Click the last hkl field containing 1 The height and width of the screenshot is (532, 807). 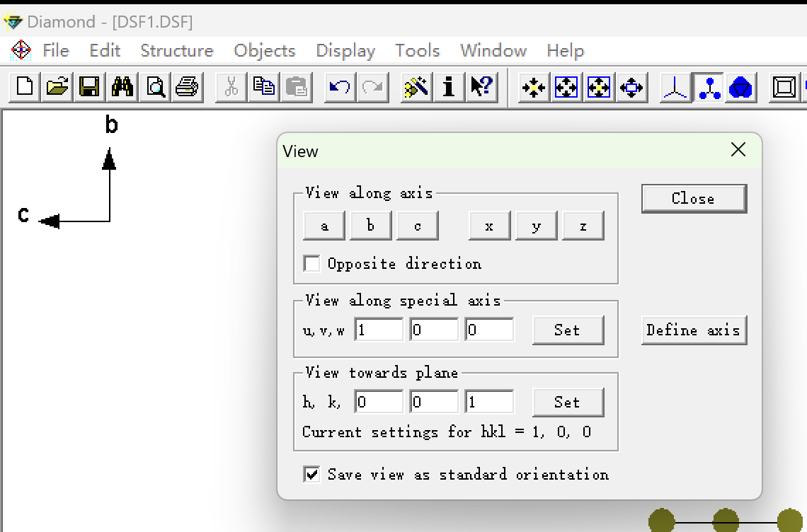(489, 403)
